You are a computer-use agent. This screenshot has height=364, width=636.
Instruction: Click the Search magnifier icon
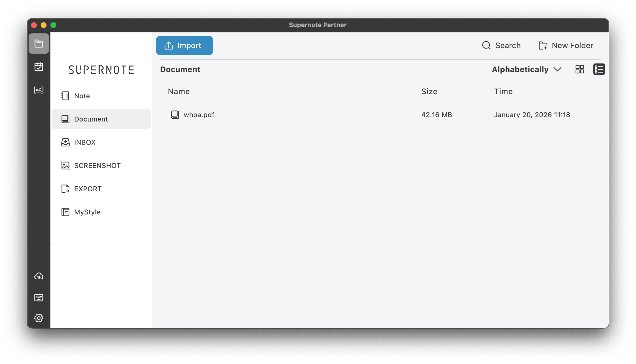[x=486, y=45]
